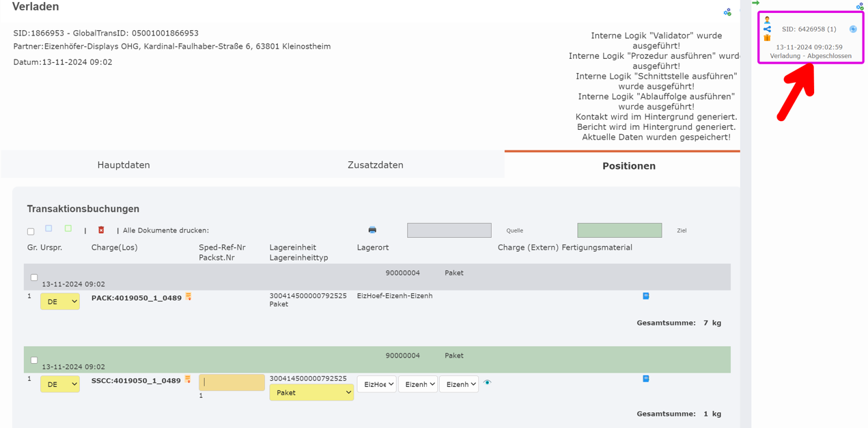Click the SID: 6426958 entry in the sidebar
Image resolution: width=868 pixels, height=428 pixels.
808,29
